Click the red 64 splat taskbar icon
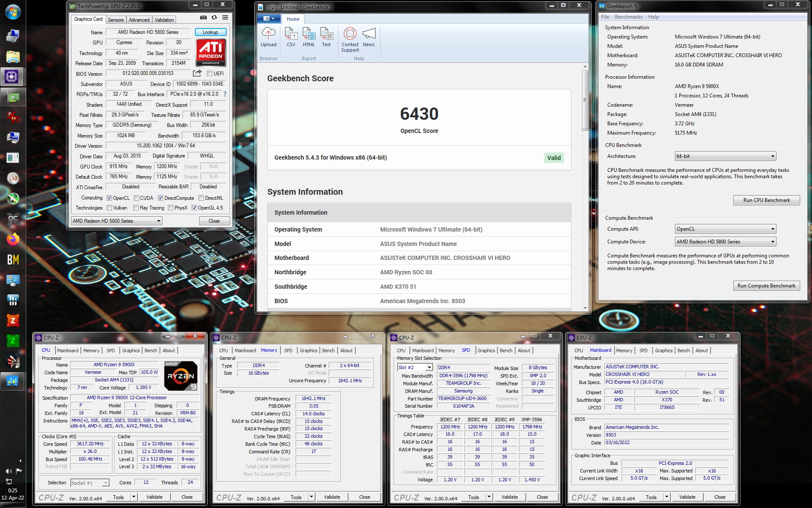This screenshot has width=812, height=508. (13, 117)
